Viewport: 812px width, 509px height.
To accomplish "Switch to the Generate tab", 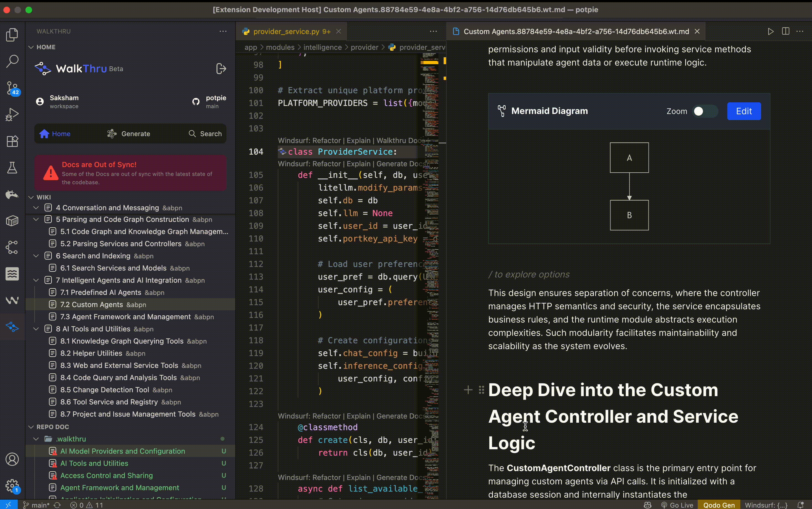I will pos(129,134).
